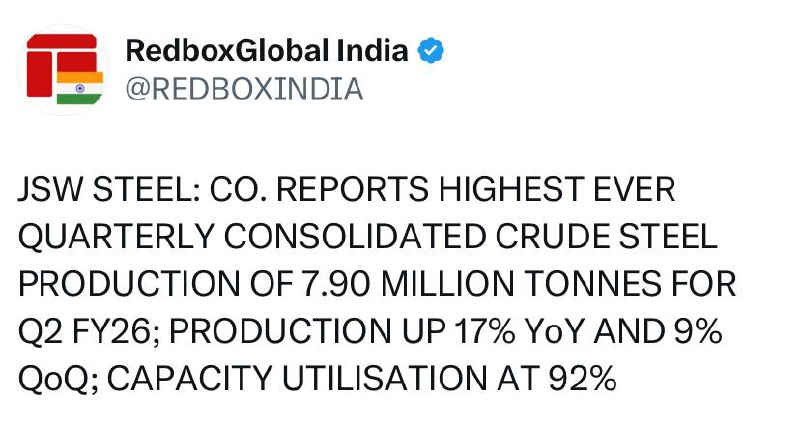Open the @REDBOXINDIA handle link
Viewport: 800px width, 426px height.
click(x=243, y=89)
